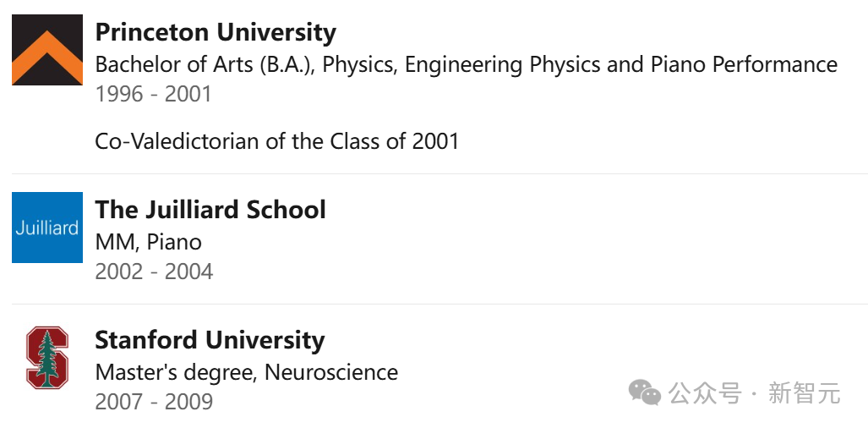This screenshot has width=868, height=428.
Task: Click the WeChat bubble watermark icon
Action: tap(644, 392)
